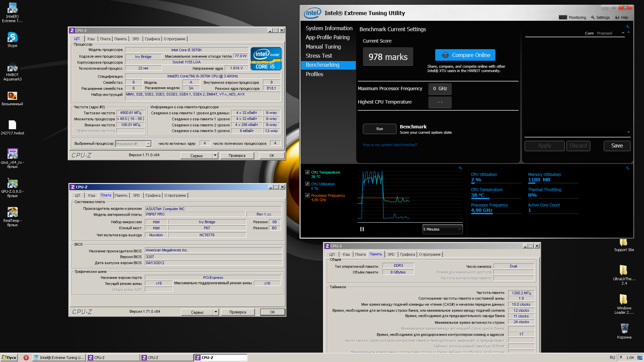Open the 5 Minutes time range dropdown
The image size is (644, 362).
click(x=442, y=229)
